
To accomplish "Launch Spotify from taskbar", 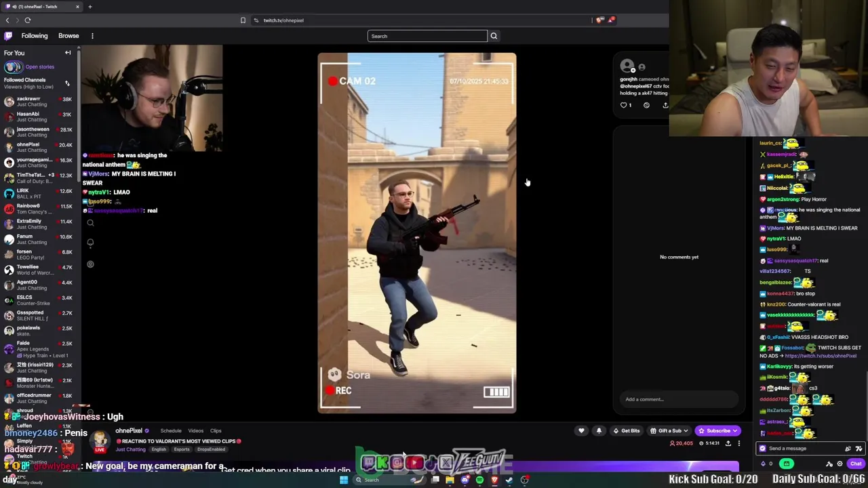I will coord(479,480).
